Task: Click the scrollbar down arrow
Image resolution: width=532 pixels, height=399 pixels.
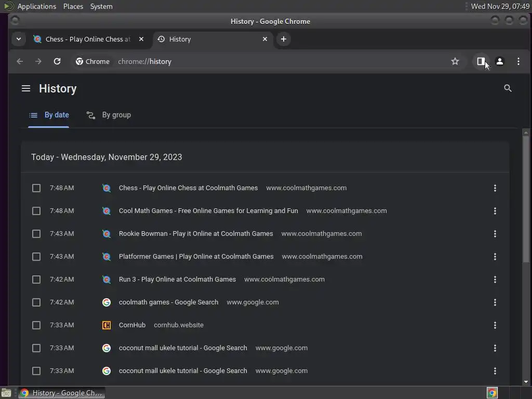Action: tap(526, 382)
